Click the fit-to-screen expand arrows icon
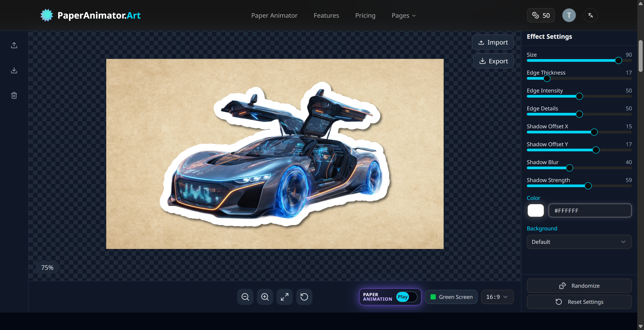 284,297
